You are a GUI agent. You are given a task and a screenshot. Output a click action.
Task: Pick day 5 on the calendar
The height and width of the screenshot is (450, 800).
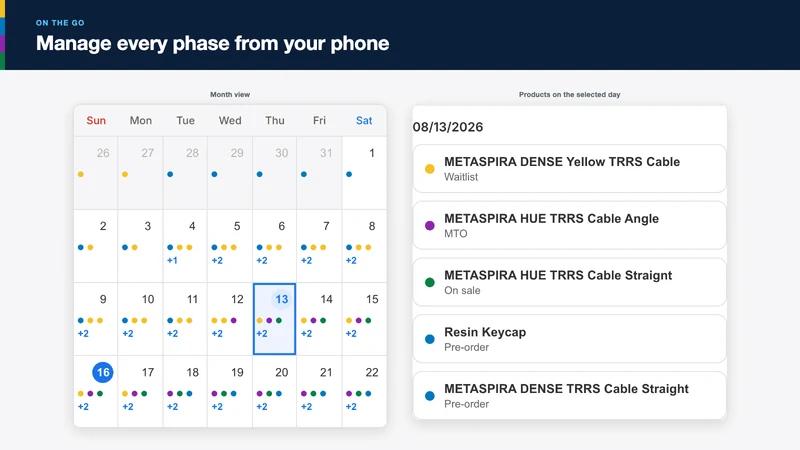click(x=230, y=246)
